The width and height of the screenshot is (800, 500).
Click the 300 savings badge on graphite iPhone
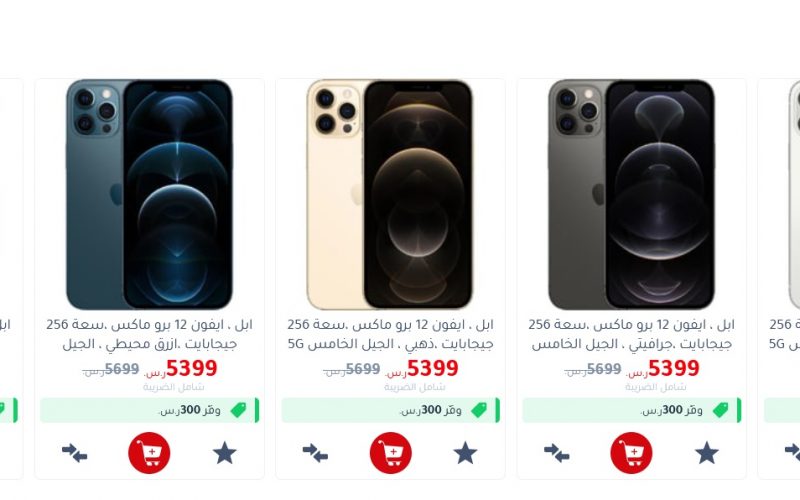[x=632, y=410]
